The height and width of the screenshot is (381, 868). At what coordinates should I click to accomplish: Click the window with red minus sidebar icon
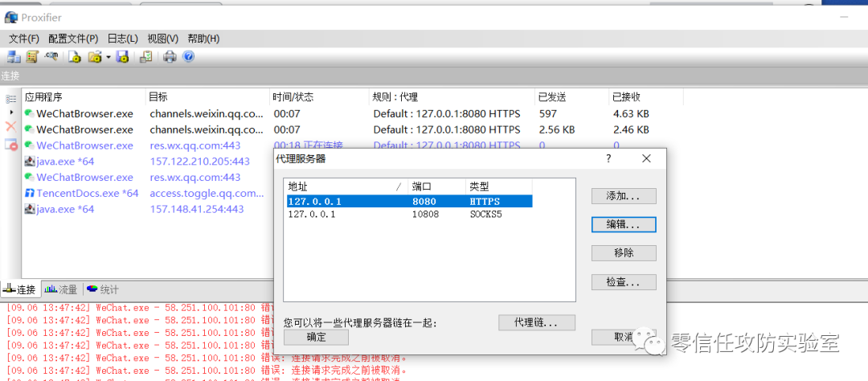(x=11, y=144)
